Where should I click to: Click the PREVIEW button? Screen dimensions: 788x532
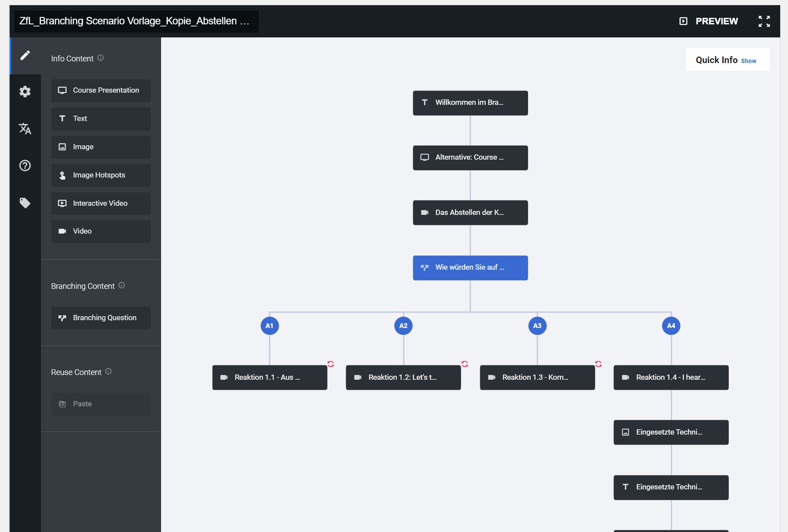coord(717,21)
